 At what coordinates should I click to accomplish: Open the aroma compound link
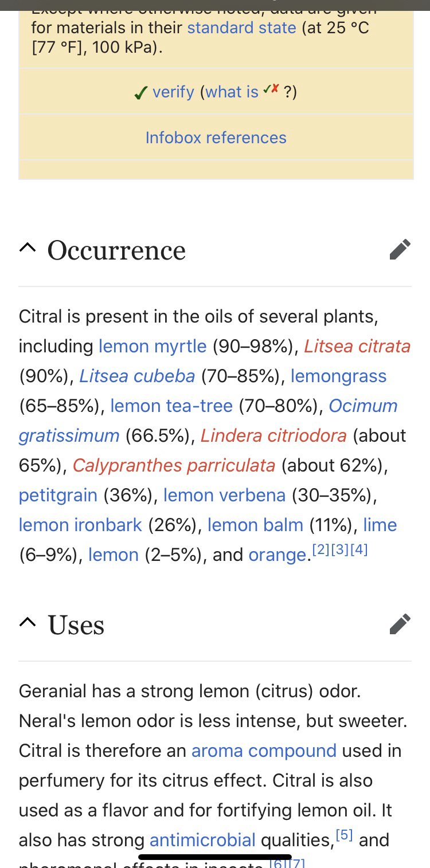click(264, 751)
